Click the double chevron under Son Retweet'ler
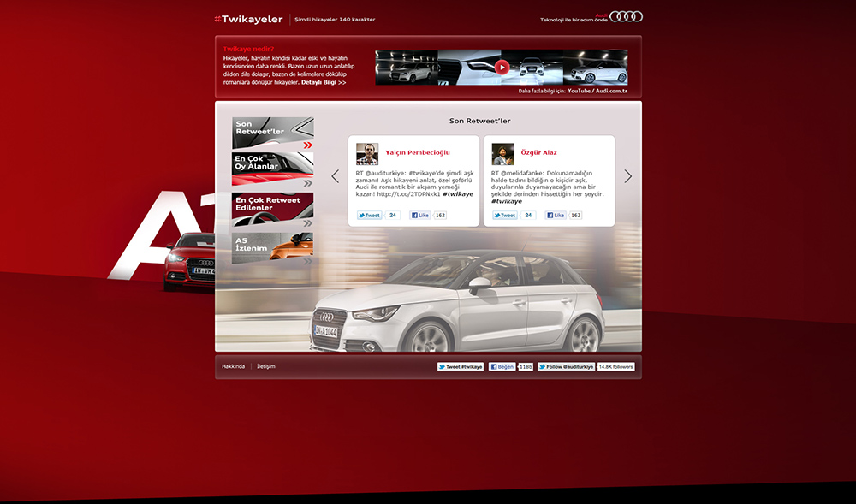The width and height of the screenshot is (856, 504). pyautogui.click(x=308, y=145)
